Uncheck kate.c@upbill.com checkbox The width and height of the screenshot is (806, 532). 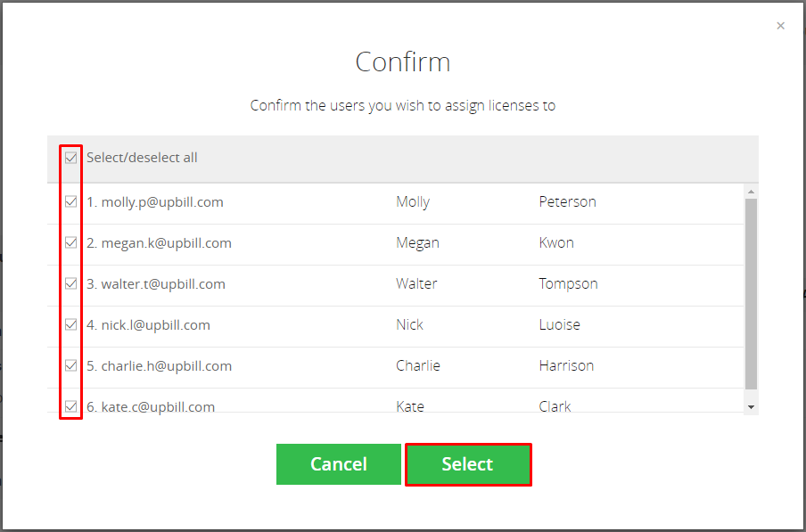tap(71, 406)
